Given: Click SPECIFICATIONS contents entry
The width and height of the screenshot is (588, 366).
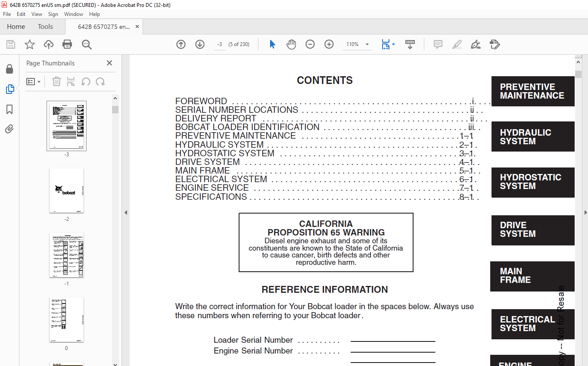Looking at the screenshot, I should pos(211,197).
